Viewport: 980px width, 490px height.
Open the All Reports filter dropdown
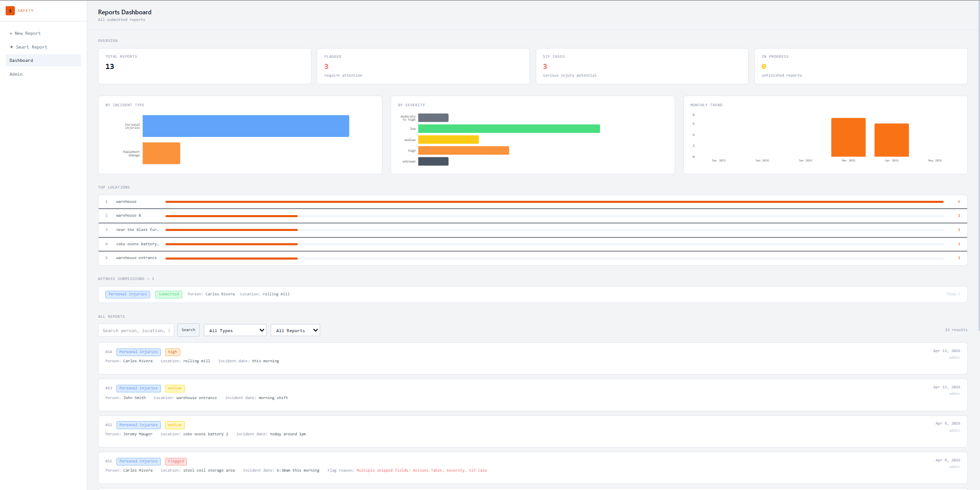[x=295, y=331]
